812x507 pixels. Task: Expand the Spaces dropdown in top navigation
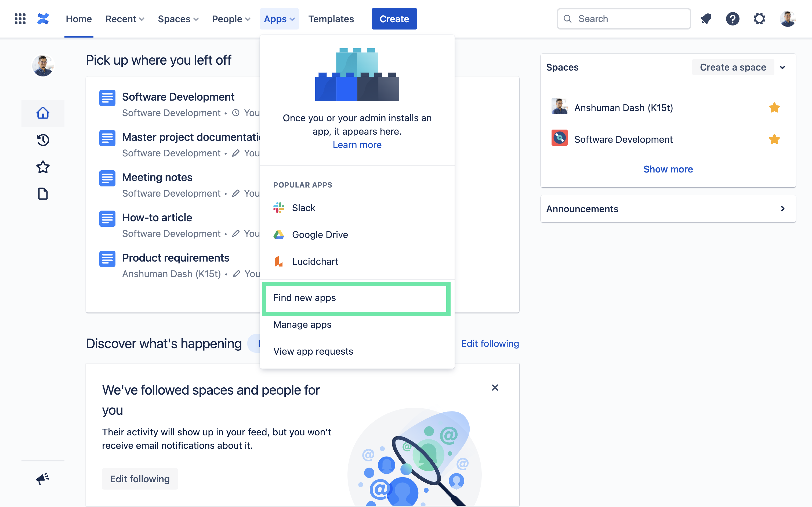coord(178,19)
